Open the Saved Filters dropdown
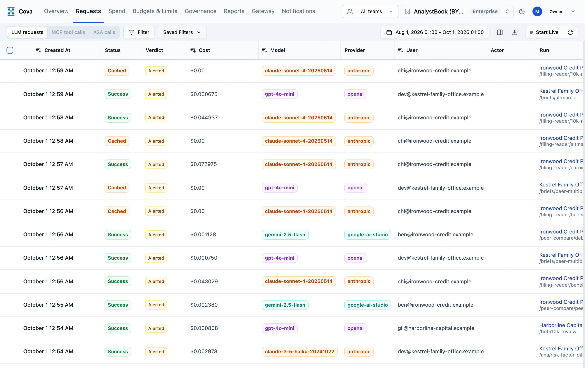Viewport: 588px width, 368px height. click(x=182, y=32)
